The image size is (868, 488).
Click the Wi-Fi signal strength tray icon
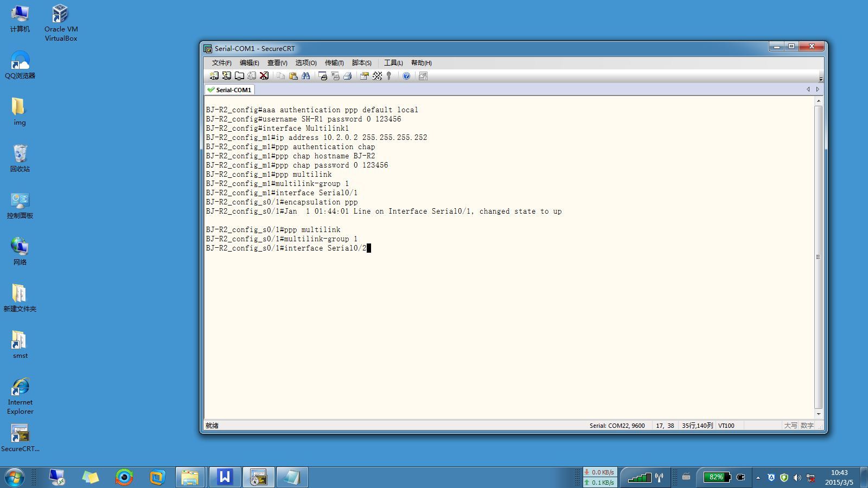[x=640, y=477]
